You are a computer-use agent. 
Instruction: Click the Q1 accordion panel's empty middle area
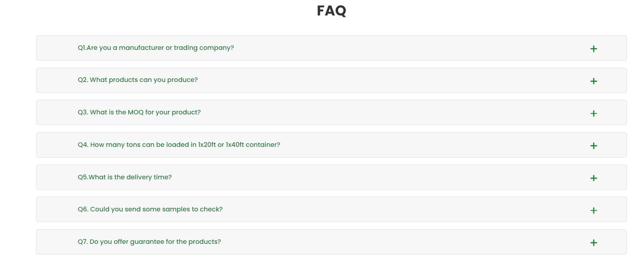tap(396, 48)
